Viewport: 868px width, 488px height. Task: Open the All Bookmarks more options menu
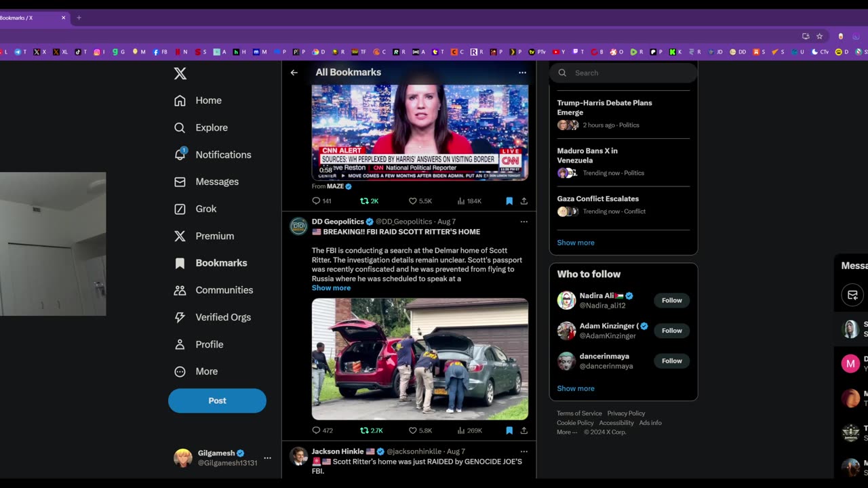tap(522, 73)
